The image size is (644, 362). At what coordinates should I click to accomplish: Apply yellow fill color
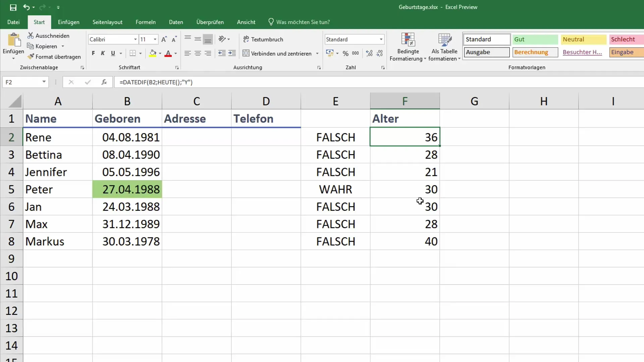point(153,53)
